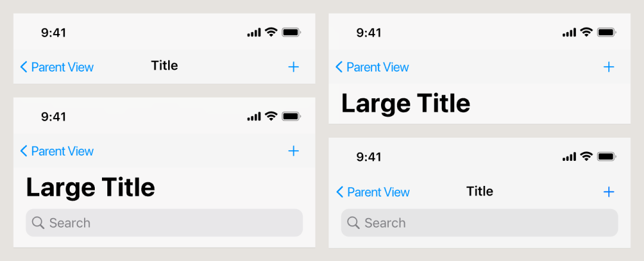Click the back chevron in the bottom-left navigation bar
Image resolution: width=644 pixels, height=261 pixels.
(x=24, y=151)
